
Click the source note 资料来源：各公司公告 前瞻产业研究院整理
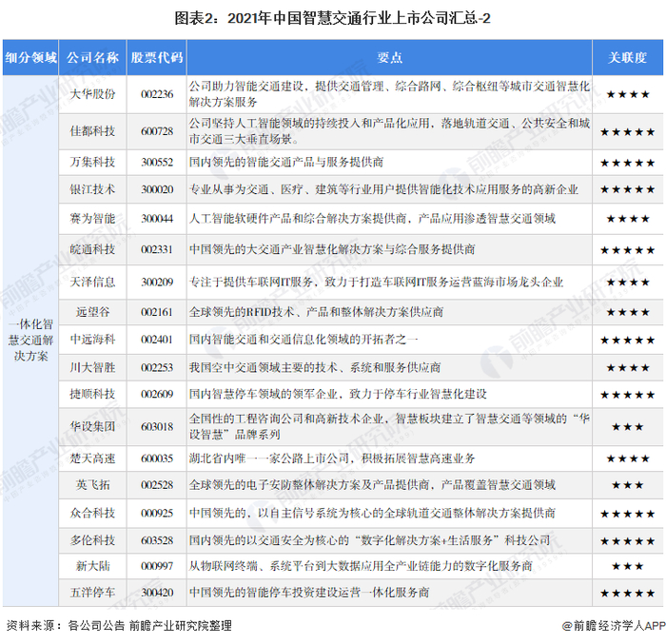coord(119,626)
